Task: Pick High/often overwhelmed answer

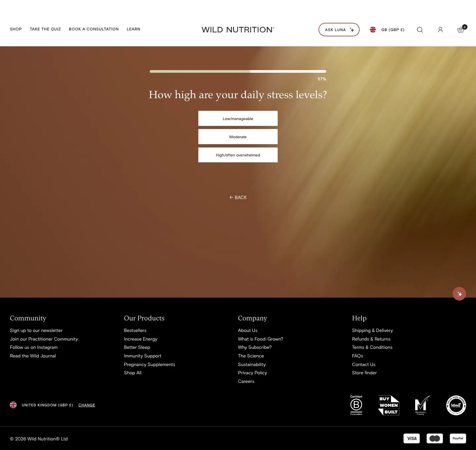Action: pos(238,155)
